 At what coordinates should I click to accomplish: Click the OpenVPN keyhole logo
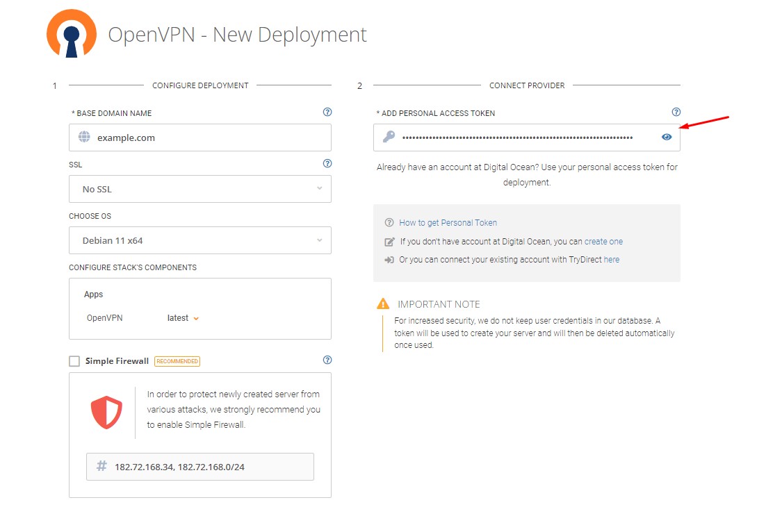pyautogui.click(x=71, y=35)
